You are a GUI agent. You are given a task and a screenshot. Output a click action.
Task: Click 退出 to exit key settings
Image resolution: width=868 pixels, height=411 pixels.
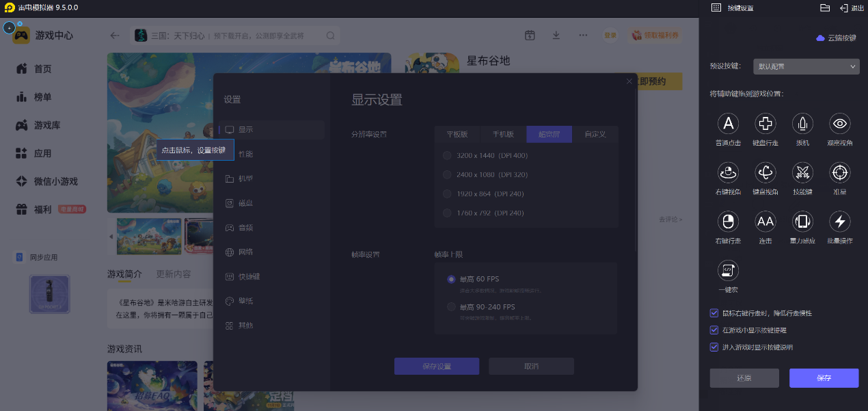pyautogui.click(x=852, y=8)
